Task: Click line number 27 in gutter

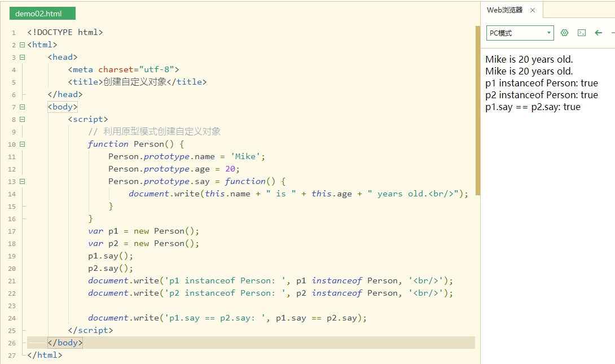Action: coord(12,356)
